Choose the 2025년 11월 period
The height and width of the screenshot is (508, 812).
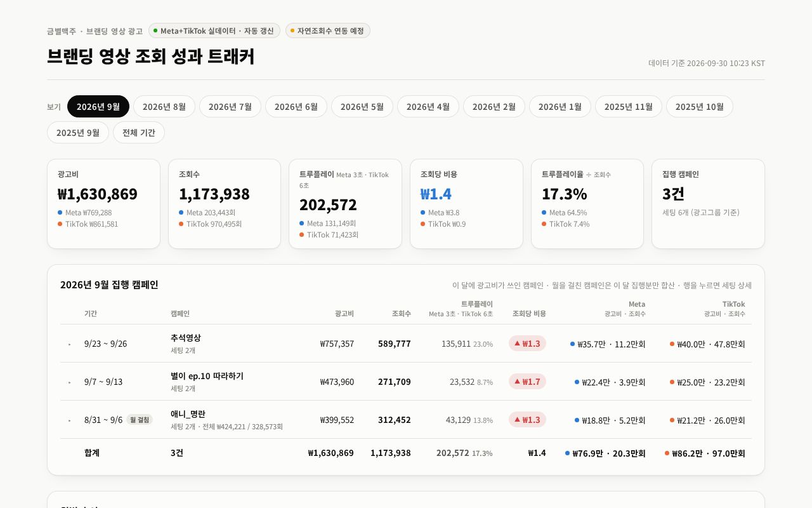pos(629,107)
